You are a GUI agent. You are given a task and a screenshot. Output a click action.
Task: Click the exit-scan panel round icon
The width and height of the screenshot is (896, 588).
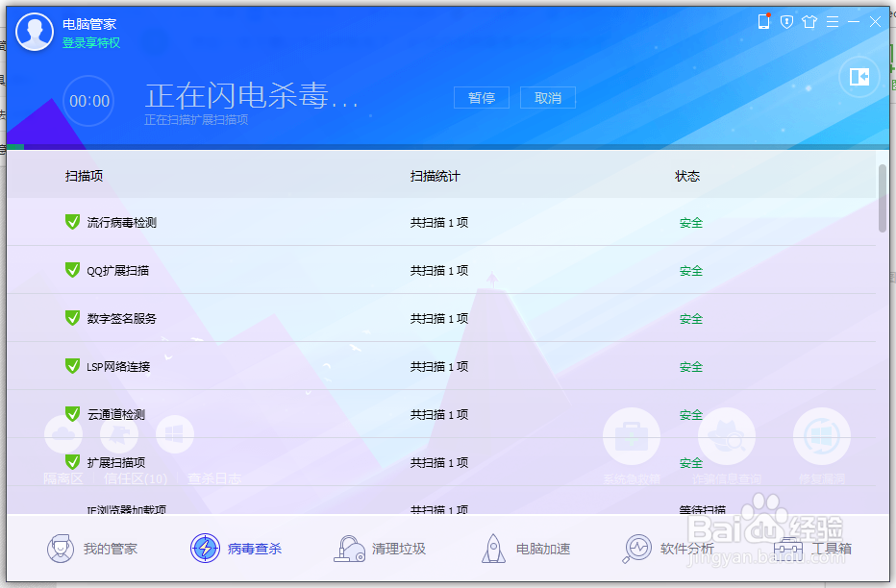(x=859, y=77)
